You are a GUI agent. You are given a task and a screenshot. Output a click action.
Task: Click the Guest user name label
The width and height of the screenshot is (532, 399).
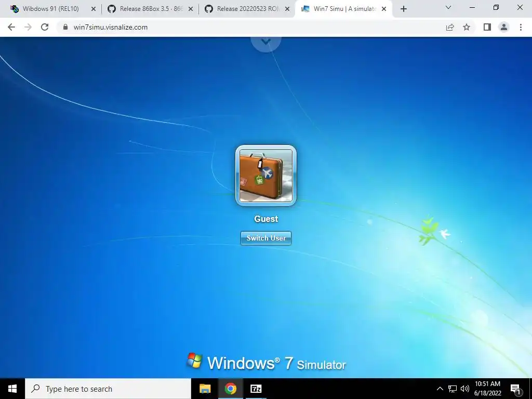coord(266,219)
